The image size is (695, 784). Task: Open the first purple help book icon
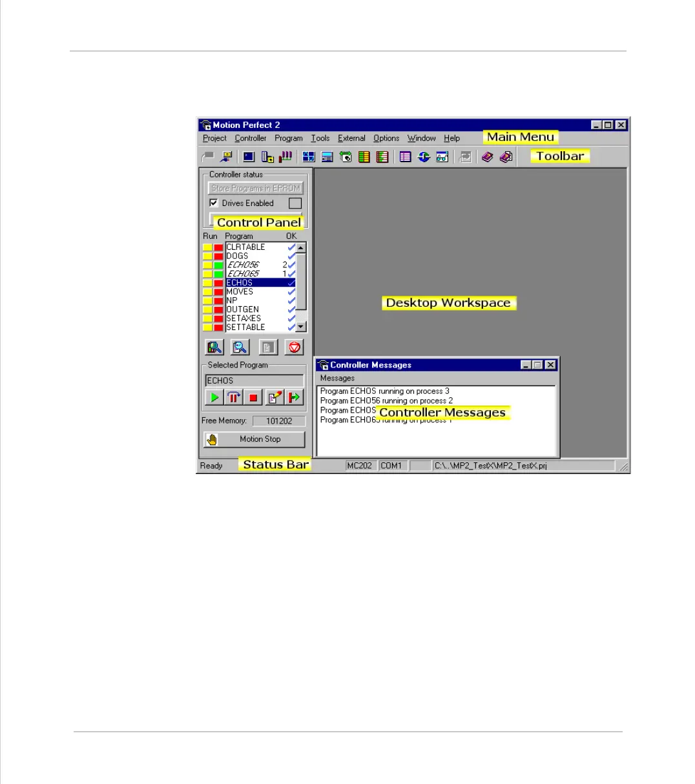[488, 156]
